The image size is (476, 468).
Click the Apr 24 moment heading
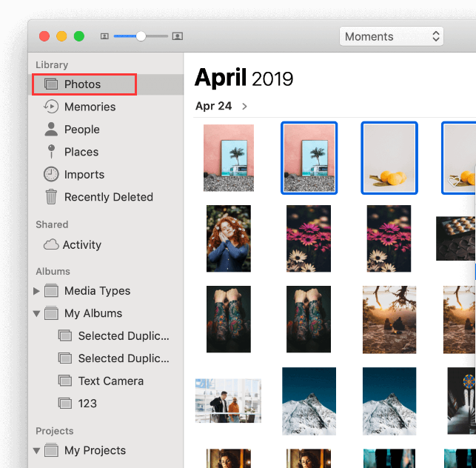pos(213,106)
